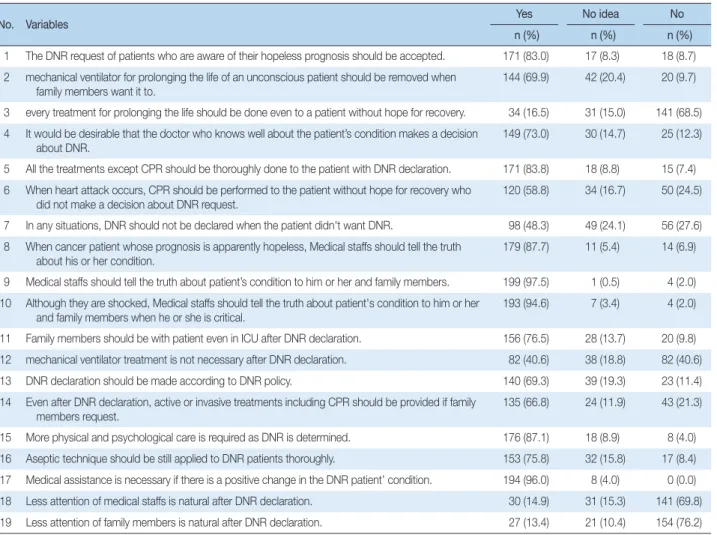This screenshot has width=717, height=535.
Task: Click the cell '38 (18.8)'
Action: coord(605,360)
